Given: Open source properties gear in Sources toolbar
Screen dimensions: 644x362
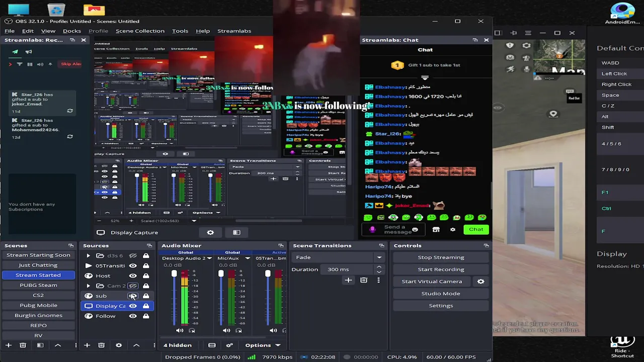Looking at the screenshot, I should pyautogui.click(x=119, y=345).
